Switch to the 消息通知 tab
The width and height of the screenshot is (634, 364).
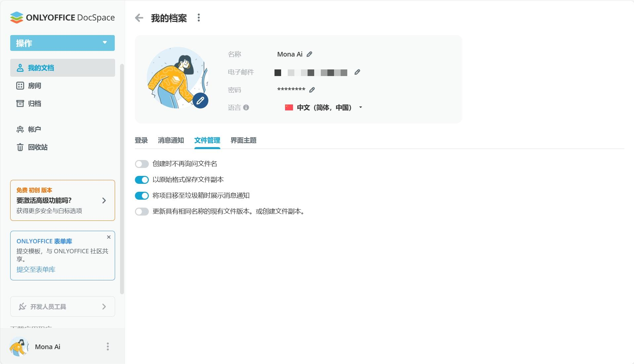point(171,140)
